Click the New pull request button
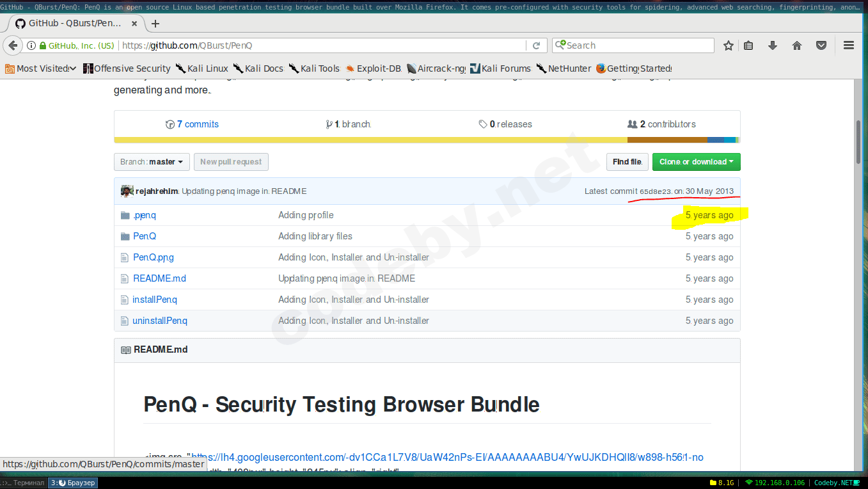Screen dimensions: 868x489 coord(231,162)
